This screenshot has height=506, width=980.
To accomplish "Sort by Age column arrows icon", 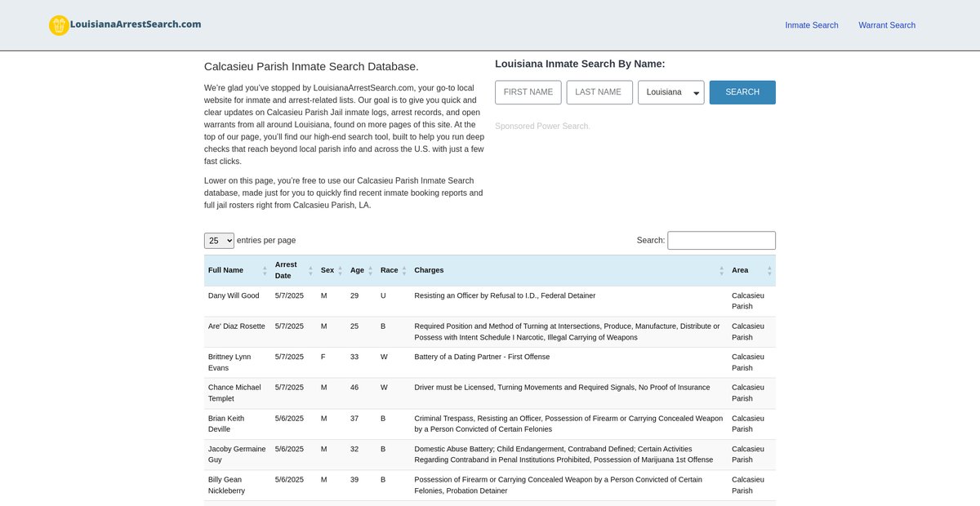I will pos(370,270).
